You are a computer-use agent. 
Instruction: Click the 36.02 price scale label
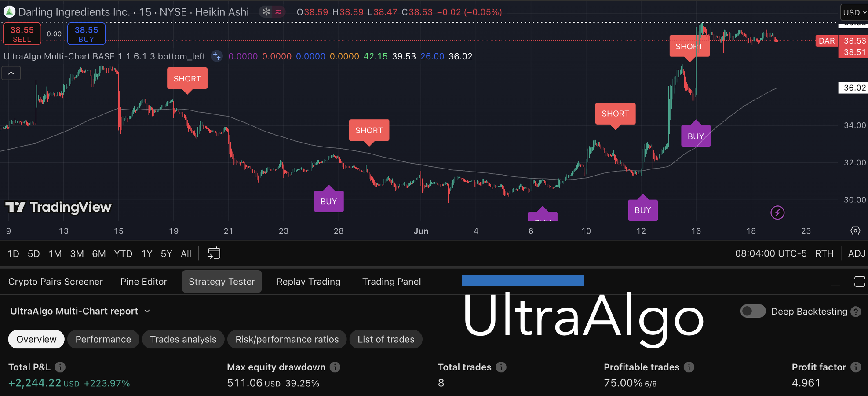pos(853,88)
